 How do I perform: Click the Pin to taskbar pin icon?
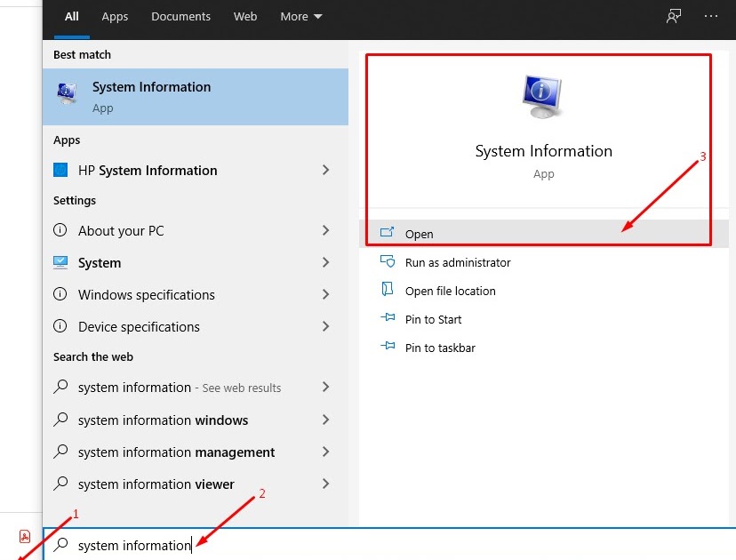click(388, 346)
